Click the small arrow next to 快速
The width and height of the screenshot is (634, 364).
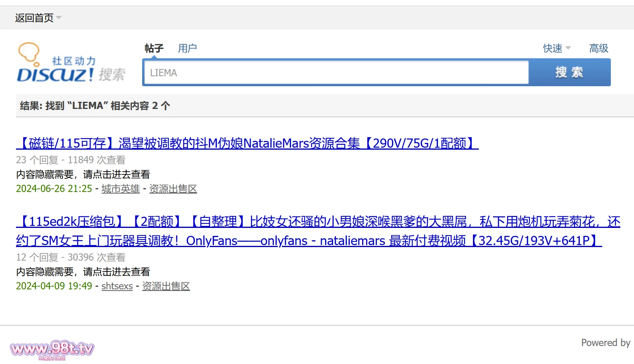click(x=568, y=48)
